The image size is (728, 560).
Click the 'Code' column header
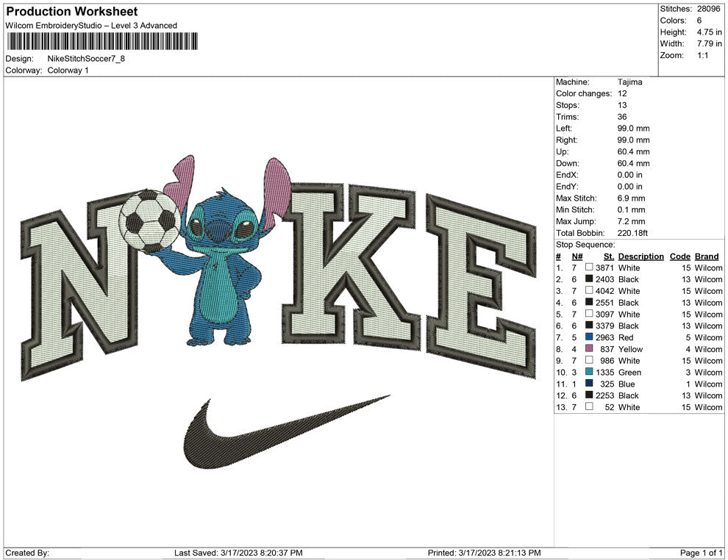click(x=679, y=256)
